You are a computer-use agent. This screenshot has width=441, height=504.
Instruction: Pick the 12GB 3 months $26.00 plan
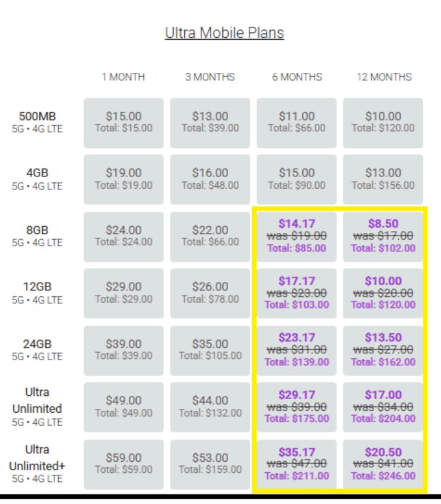point(210,292)
